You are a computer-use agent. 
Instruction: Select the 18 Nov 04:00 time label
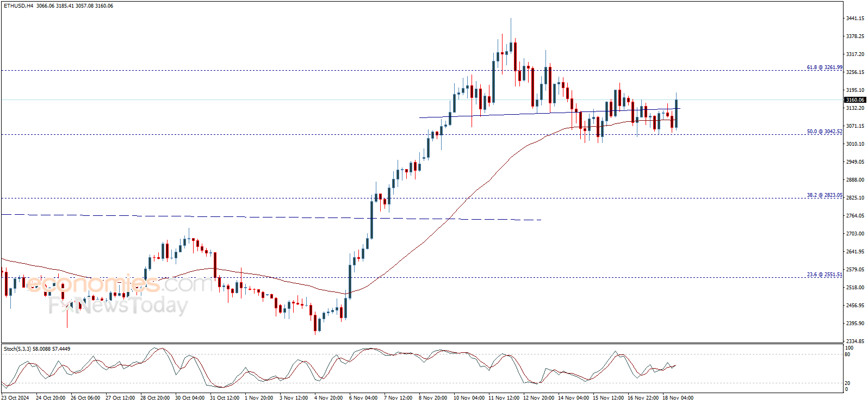[678, 398]
